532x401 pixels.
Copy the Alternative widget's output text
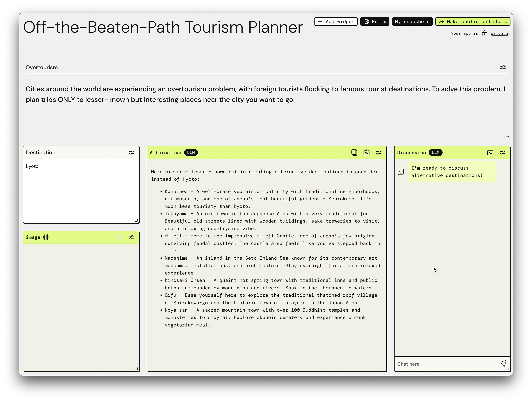[354, 152]
